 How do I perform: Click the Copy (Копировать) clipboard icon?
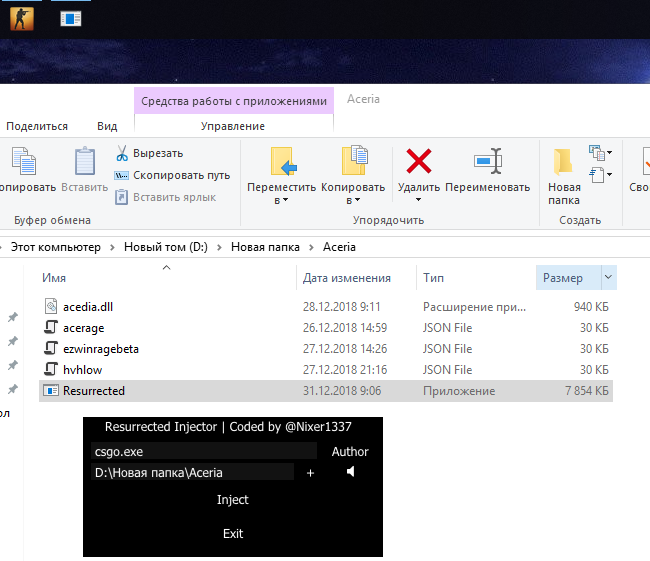click(24, 161)
